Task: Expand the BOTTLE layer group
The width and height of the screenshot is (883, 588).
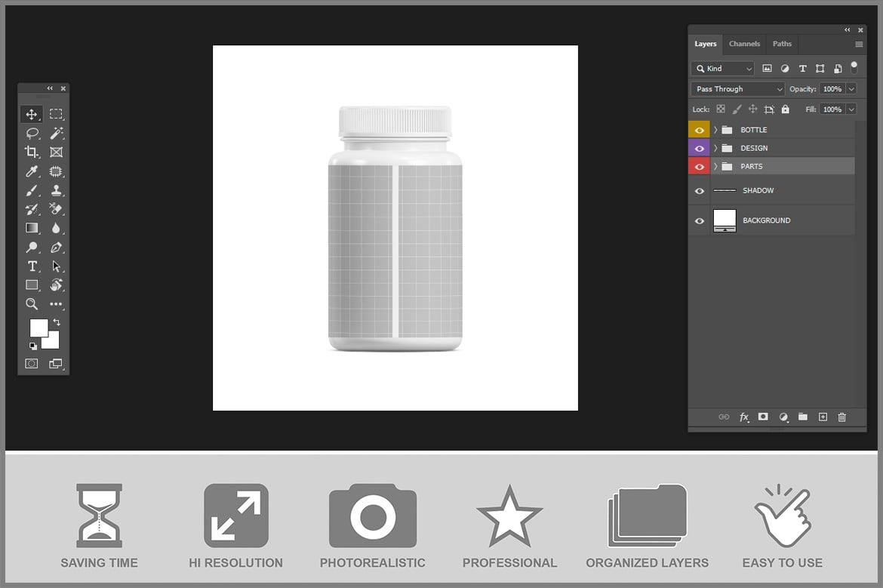Action: click(x=715, y=130)
